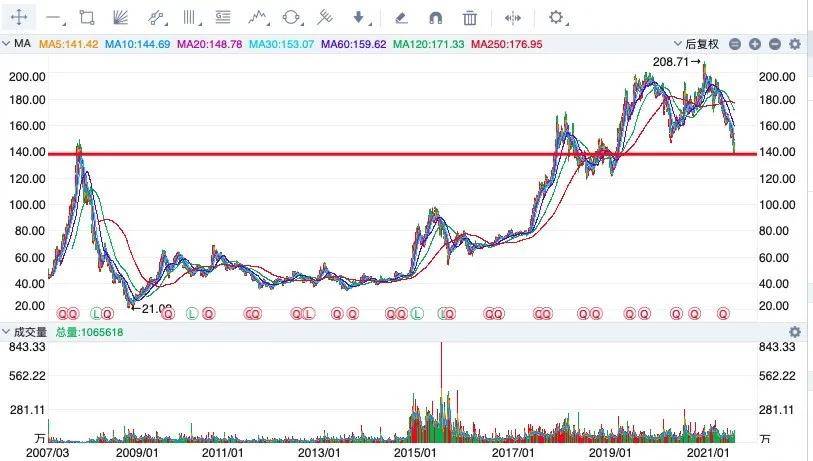Click the 总量:1065618 volume total
This screenshot has width=813, height=461.
point(89,332)
